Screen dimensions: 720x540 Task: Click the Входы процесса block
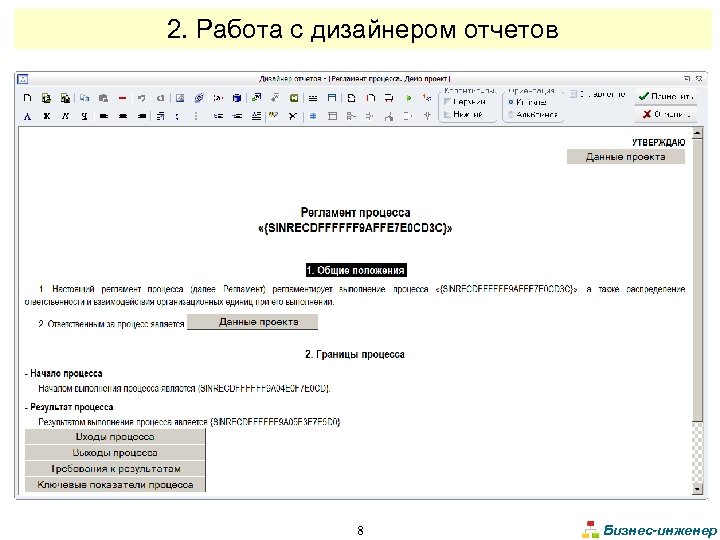[x=115, y=437]
